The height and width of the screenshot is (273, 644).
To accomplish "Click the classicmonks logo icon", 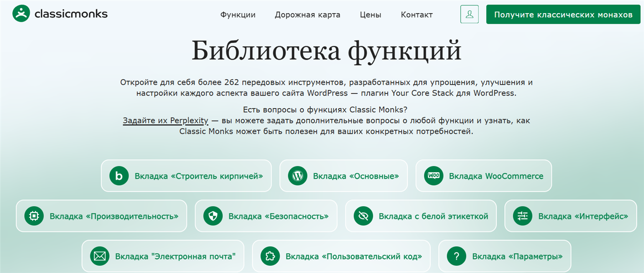I will pos(21,14).
